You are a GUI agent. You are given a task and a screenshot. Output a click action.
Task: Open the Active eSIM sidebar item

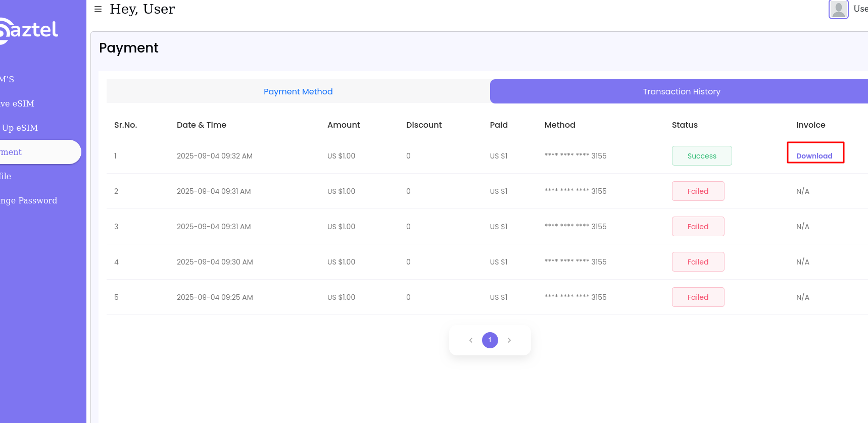(x=17, y=103)
